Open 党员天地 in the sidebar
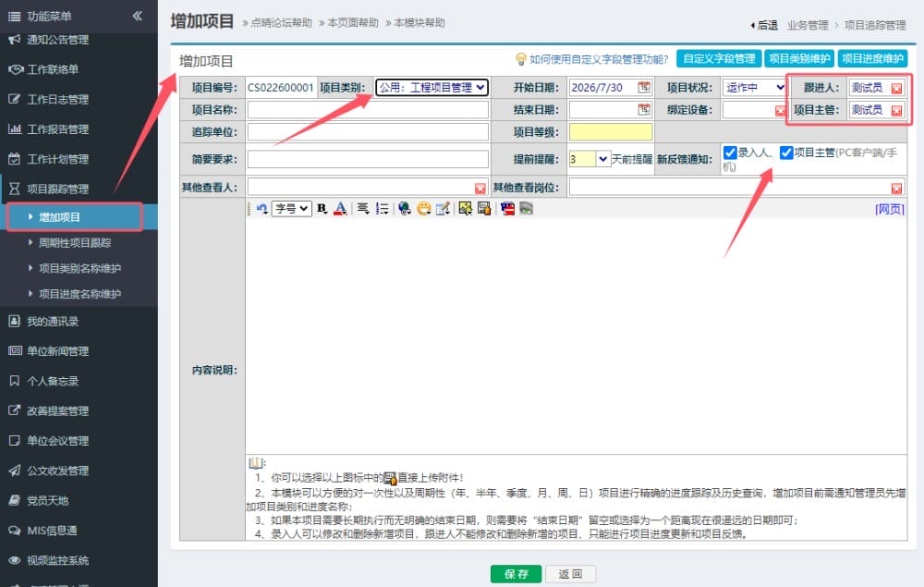The width and height of the screenshot is (924, 587). pos(47,500)
